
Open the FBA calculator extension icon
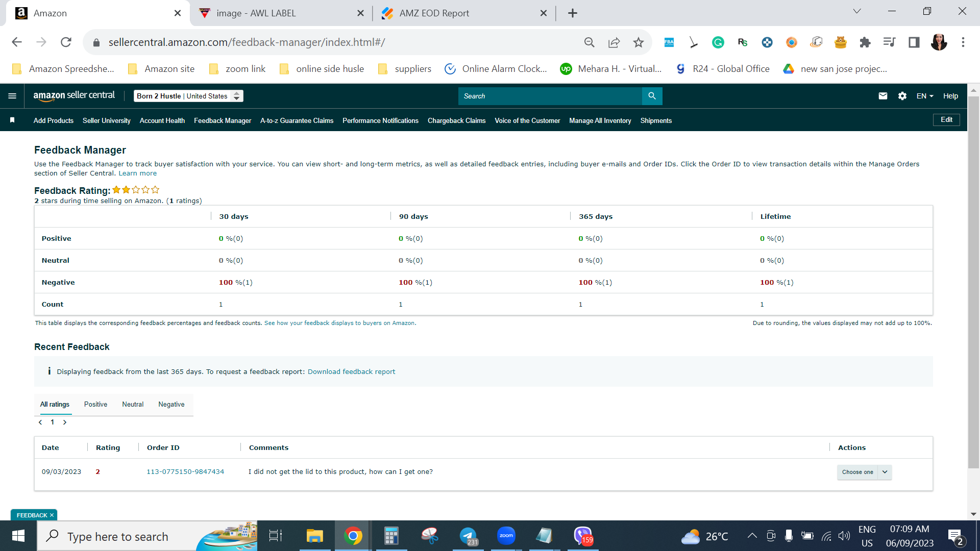669,42
